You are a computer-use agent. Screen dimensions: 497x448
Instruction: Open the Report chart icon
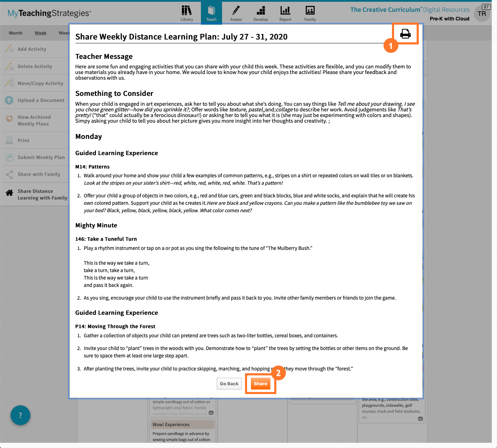[285, 11]
